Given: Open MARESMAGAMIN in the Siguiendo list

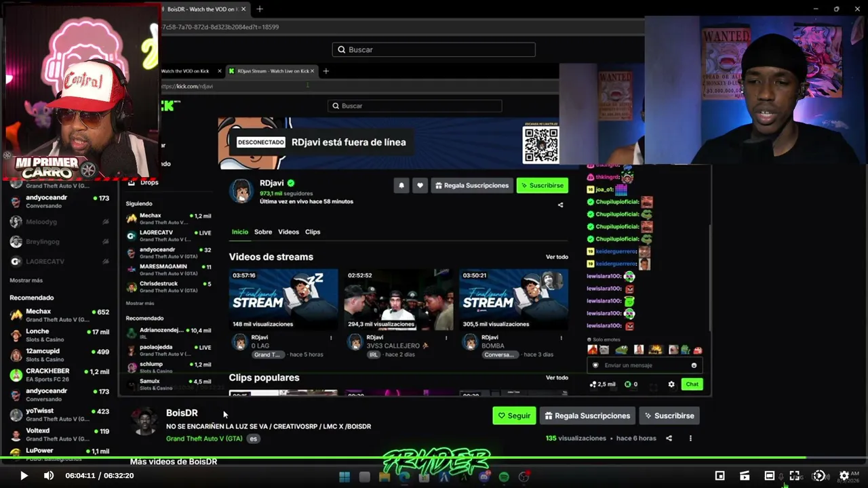Looking at the screenshot, I should tap(169, 270).
